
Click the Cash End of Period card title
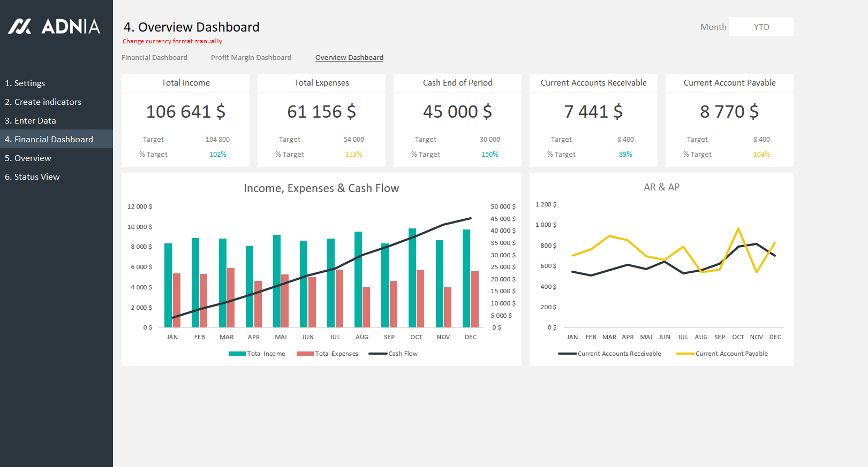457,82
